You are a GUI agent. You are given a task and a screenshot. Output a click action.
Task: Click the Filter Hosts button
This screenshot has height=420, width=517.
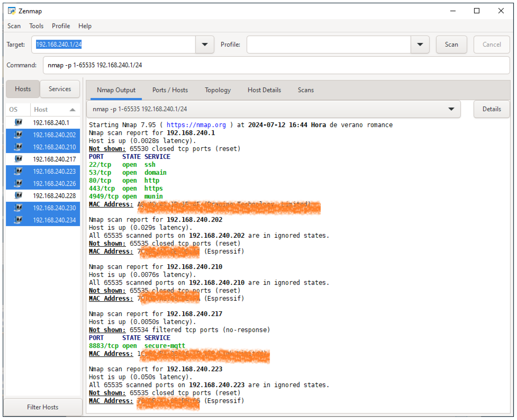coord(43,407)
